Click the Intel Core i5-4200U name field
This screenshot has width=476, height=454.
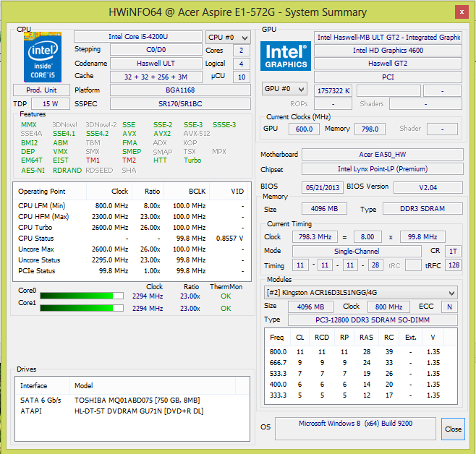coord(138,37)
